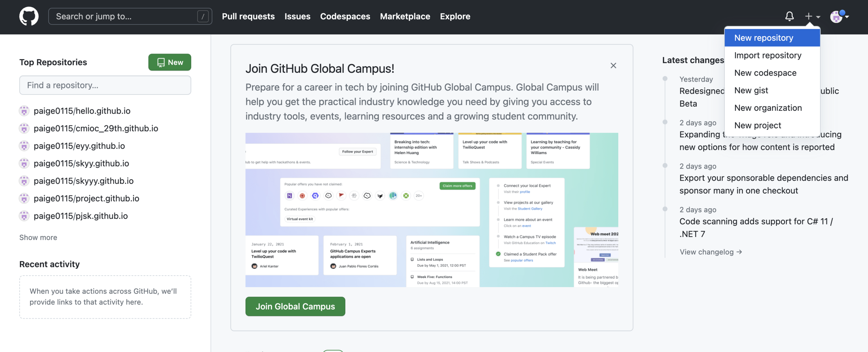The image size is (868, 352).
Task: Click avatar icon beside cmioc_29th.github.io
Action: click(x=24, y=128)
